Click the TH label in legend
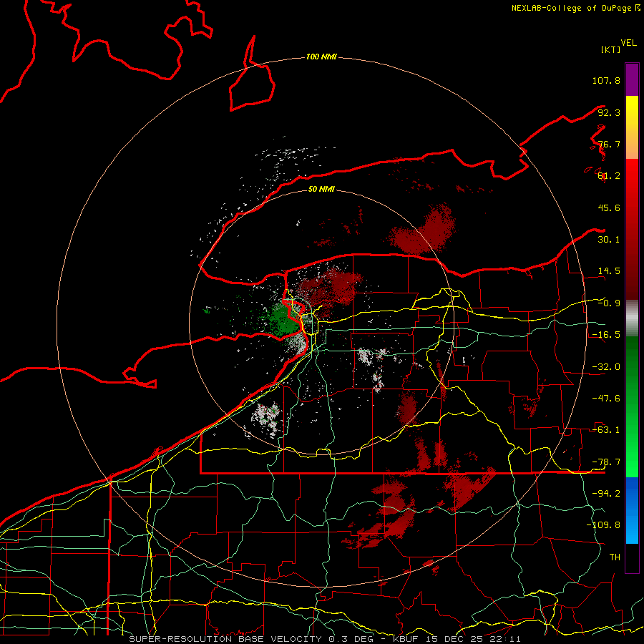644x644 pixels. tap(615, 557)
